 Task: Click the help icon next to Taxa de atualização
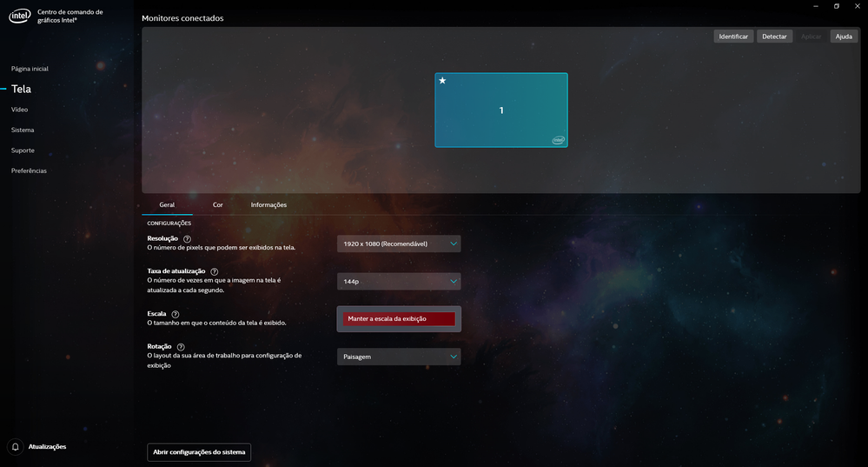pyautogui.click(x=215, y=271)
